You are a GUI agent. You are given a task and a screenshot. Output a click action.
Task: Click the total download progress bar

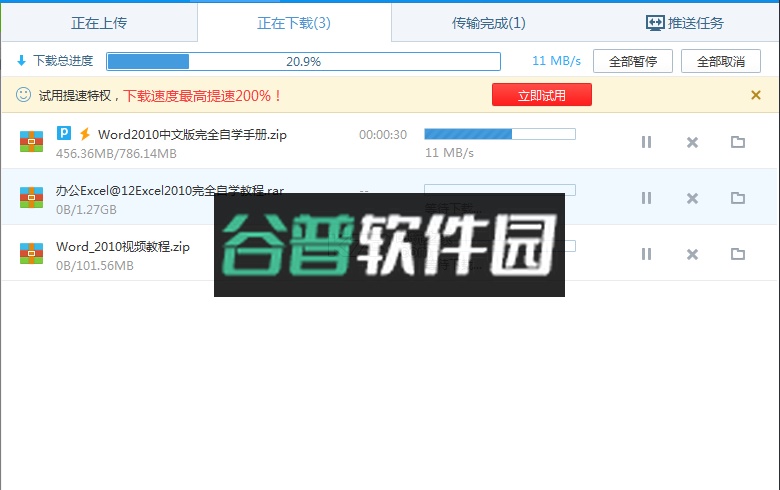tap(303, 61)
